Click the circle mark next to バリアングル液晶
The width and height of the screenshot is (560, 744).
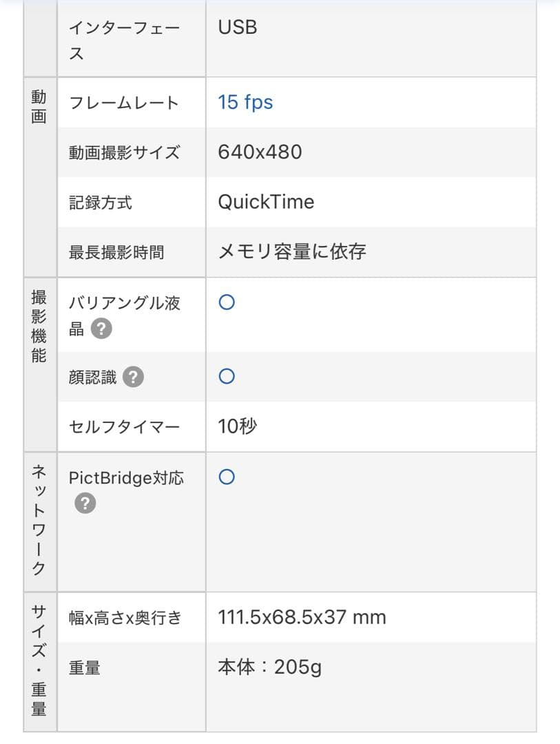pyautogui.click(x=227, y=302)
